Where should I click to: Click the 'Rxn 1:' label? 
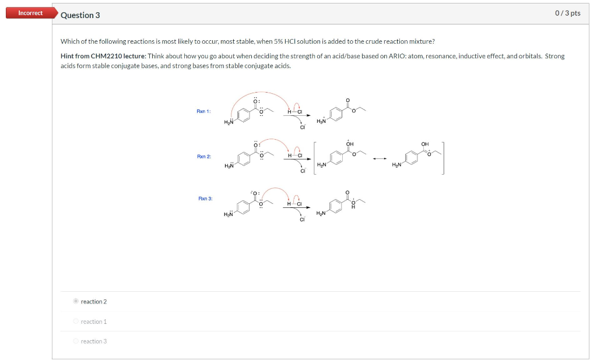203,111
